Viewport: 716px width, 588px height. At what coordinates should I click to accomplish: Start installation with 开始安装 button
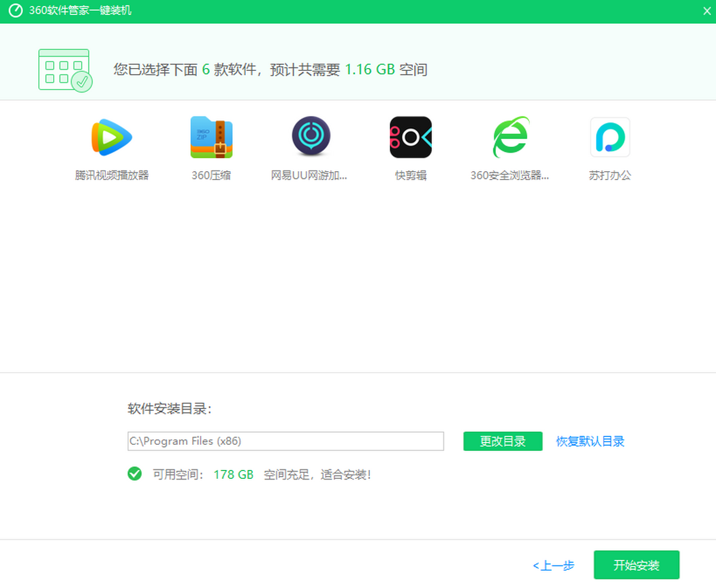[x=637, y=565]
